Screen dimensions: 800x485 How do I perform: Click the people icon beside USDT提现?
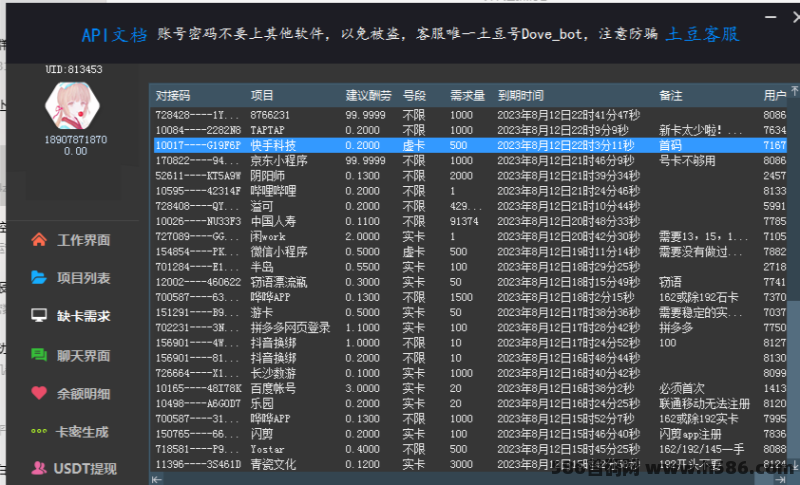click(39, 468)
